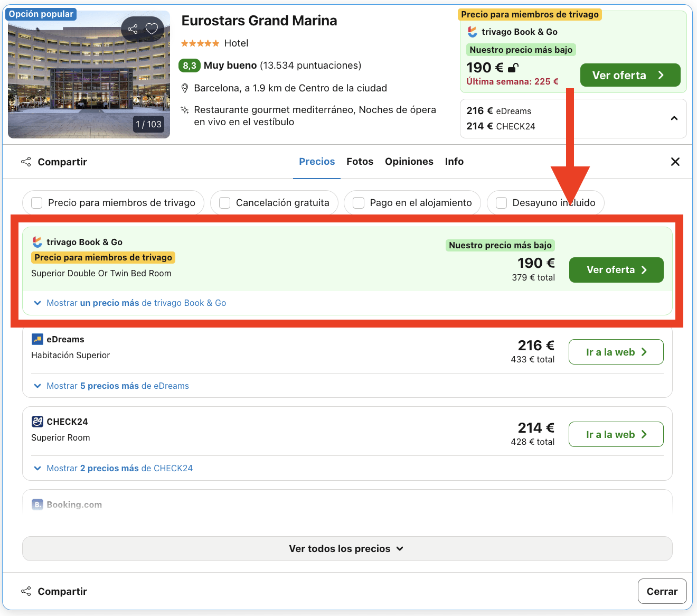Save hotel with the heart icon
This screenshot has height=616, width=697.
click(x=152, y=29)
